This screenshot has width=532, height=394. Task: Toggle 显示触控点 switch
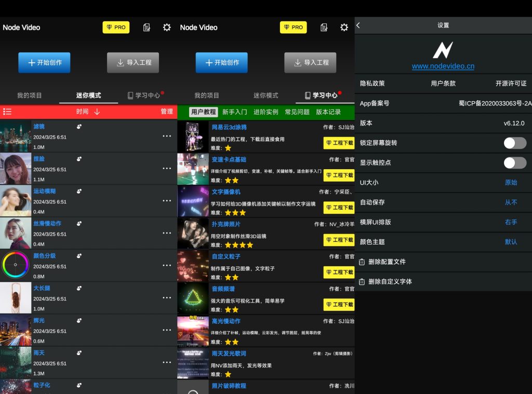515,163
